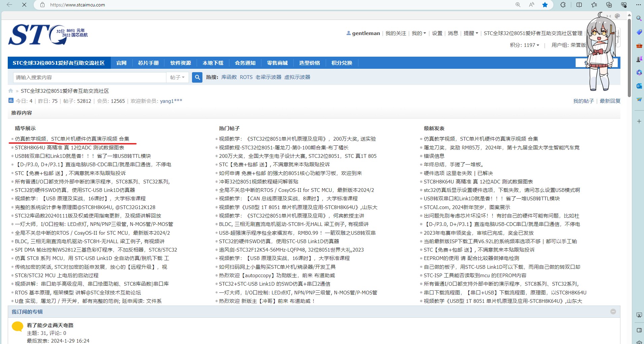This screenshot has height=344, width=644.
Task: Toggle sidebar panel icon at bottom right
Action: 639,330
